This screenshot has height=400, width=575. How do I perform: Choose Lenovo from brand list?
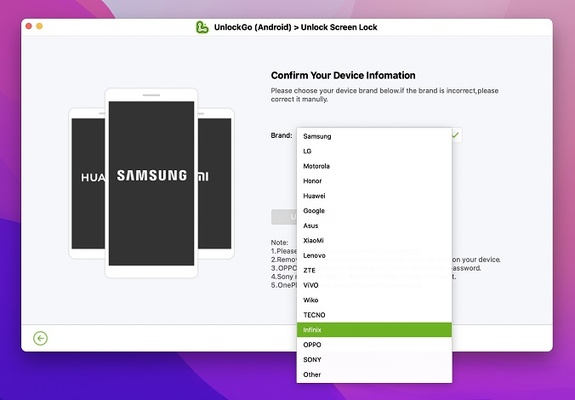point(374,255)
